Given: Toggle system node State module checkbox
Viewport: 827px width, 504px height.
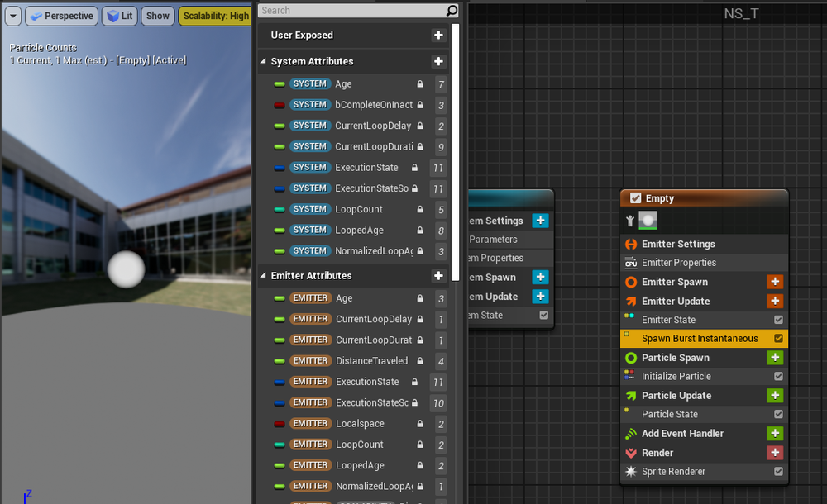Looking at the screenshot, I should (x=544, y=315).
